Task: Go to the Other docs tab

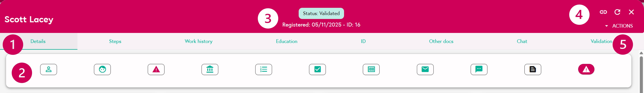Action: [x=441, y=41]
